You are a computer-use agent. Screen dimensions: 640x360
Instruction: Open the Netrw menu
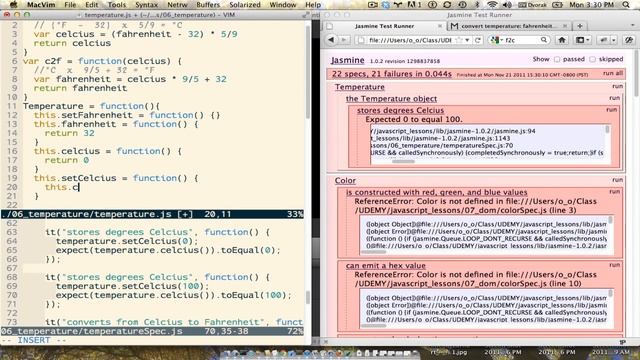point(177,5)
